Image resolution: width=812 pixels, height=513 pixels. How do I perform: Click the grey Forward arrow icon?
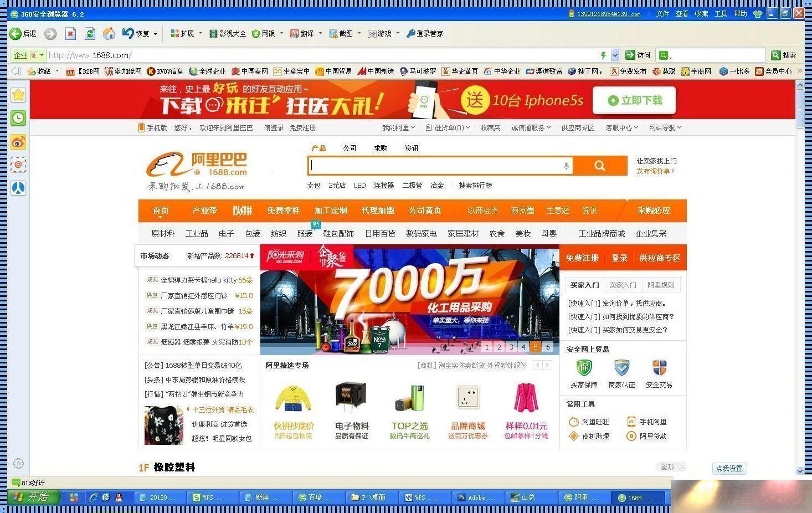pos(50,34)
